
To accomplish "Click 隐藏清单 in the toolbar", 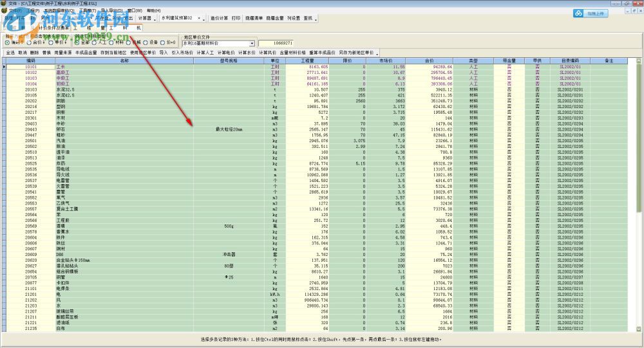I will point(254,19).
